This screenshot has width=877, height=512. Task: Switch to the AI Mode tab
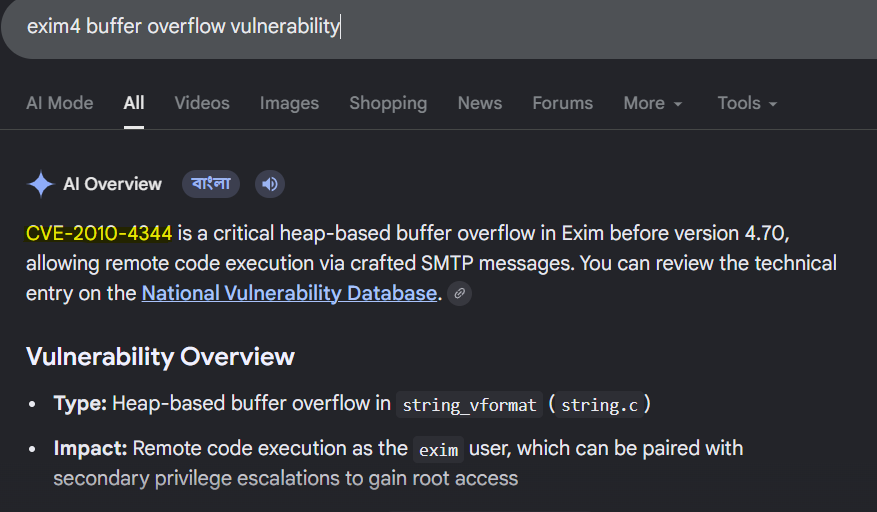(60, 104)
